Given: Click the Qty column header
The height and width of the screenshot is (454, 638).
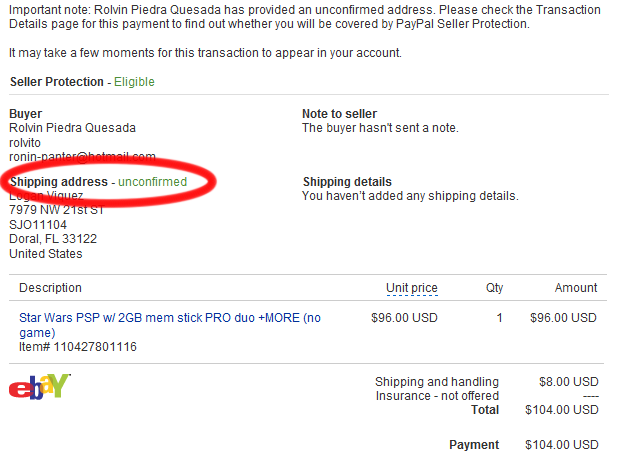Looking at the screenshot, I should [494, 288].
